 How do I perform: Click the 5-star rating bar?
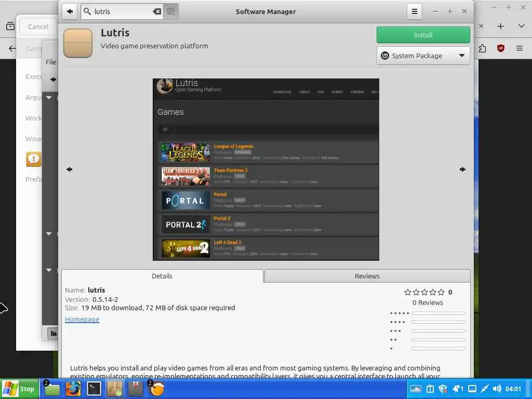[438, 313]
